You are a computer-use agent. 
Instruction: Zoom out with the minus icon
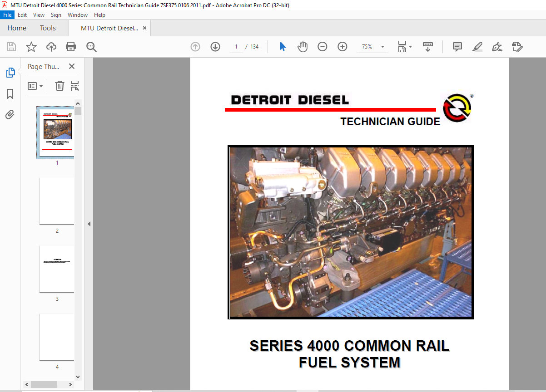click(323, 47)
